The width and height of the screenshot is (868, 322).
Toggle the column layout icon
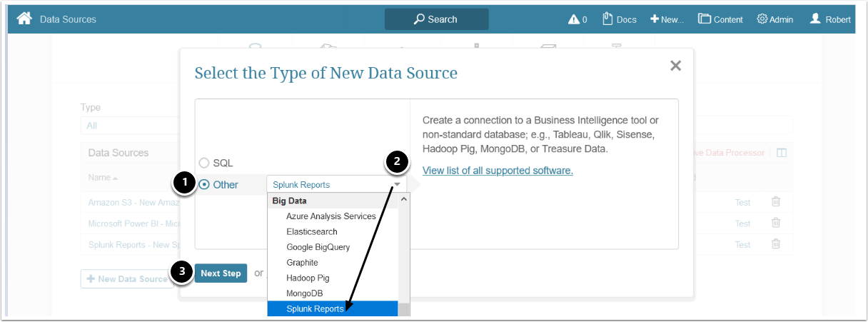point(782,153)
